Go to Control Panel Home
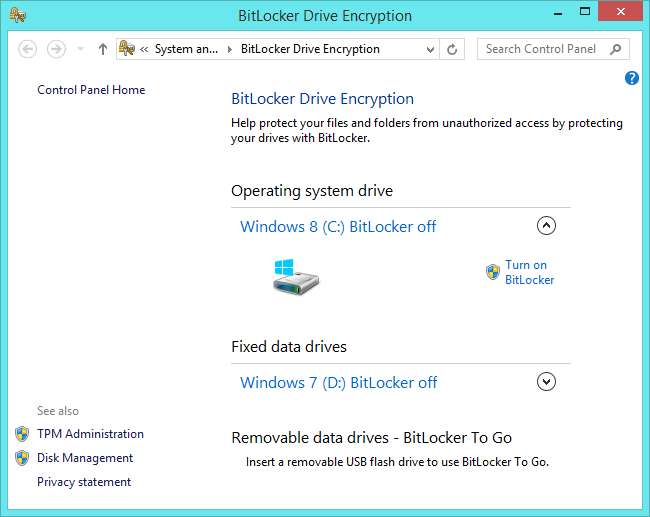 point(91,90)
